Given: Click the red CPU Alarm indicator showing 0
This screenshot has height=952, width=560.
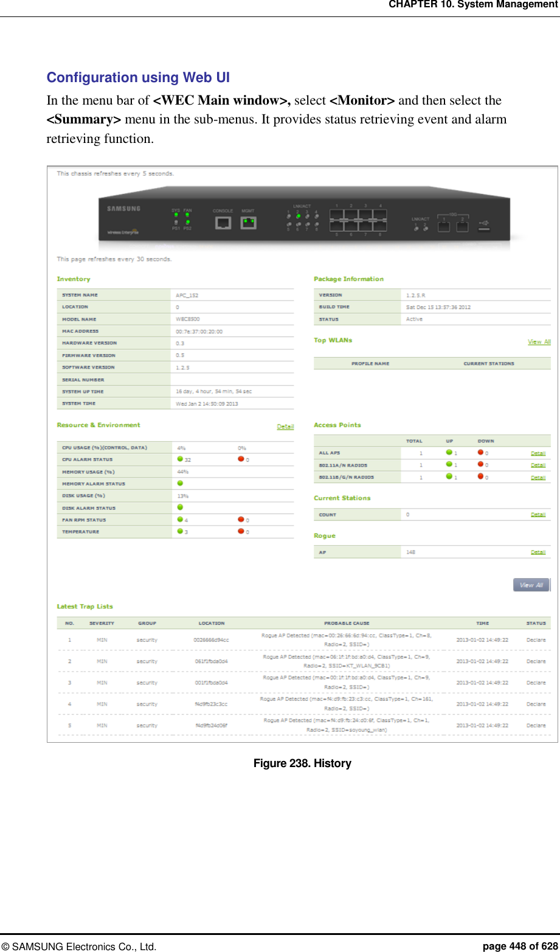Looking at the screenshot, I should 241,458.
